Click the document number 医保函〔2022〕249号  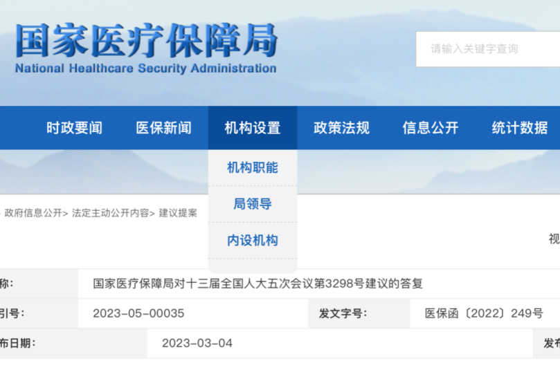tap(484, 313)
